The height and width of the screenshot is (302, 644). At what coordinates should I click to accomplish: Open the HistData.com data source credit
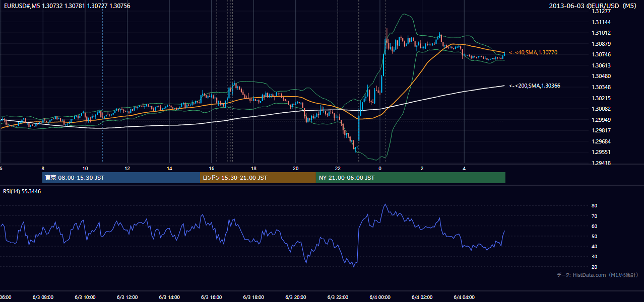(598, 275)
